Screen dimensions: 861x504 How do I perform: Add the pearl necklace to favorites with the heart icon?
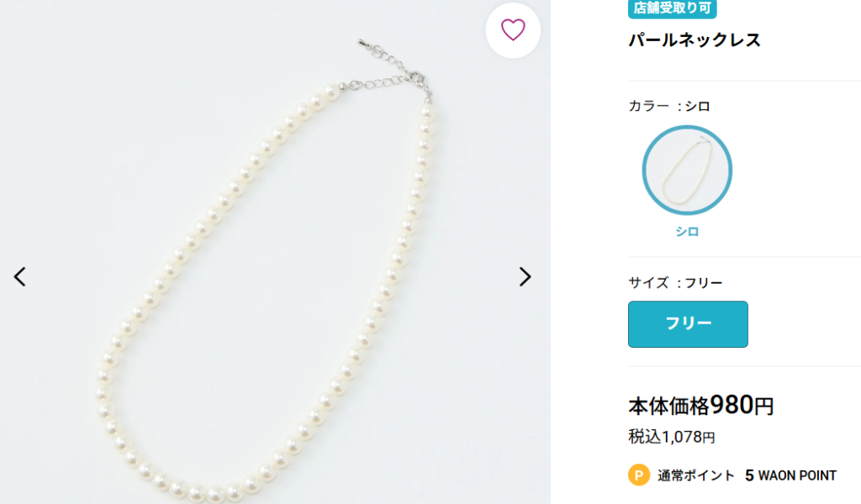click(513, 30)
